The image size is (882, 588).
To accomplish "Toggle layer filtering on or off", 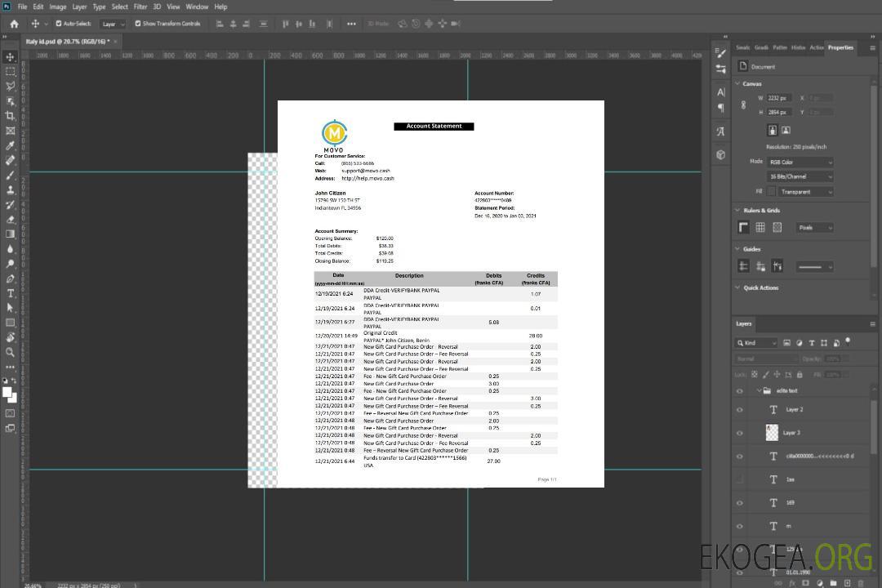I will 848,341.
